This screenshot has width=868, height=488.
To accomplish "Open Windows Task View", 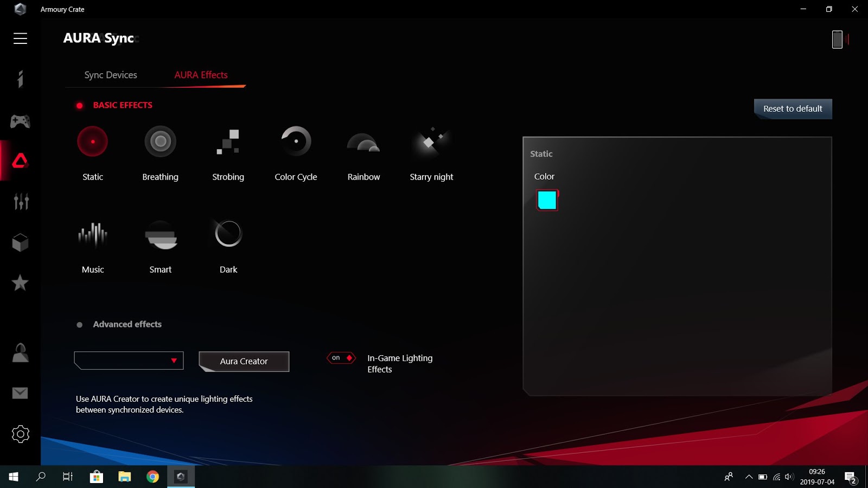I will pyautogui.click(x=68, y=477).
